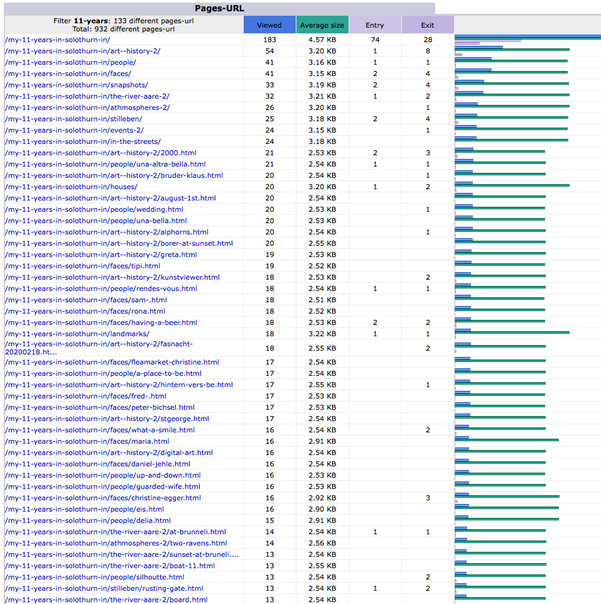Click the 'Total: 932 different pages-url' text
Screen dimensions: 601x604
click(x=123, y=29)
